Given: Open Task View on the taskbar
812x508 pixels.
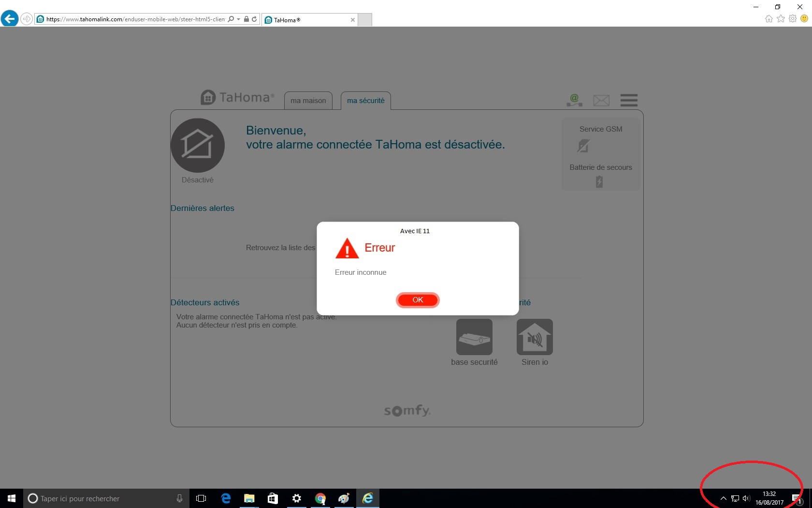Looking at the screenshot, I should [201, 498].
